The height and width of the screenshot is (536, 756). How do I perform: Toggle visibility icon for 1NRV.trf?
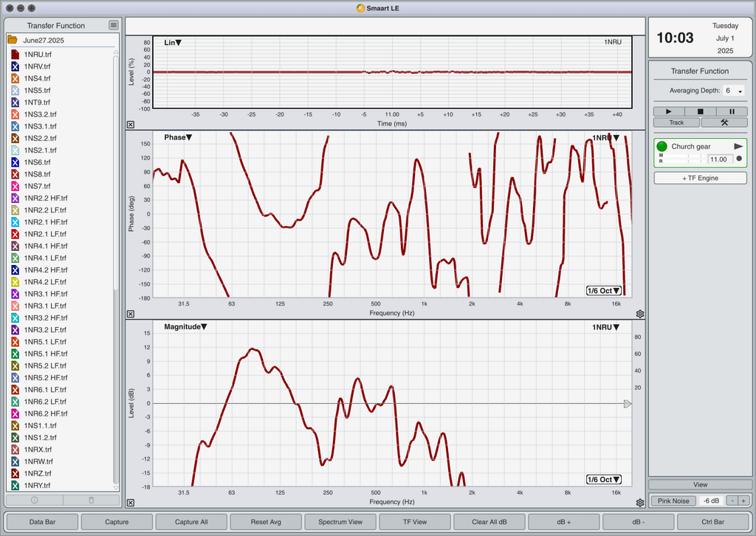(x=15, y=66)
